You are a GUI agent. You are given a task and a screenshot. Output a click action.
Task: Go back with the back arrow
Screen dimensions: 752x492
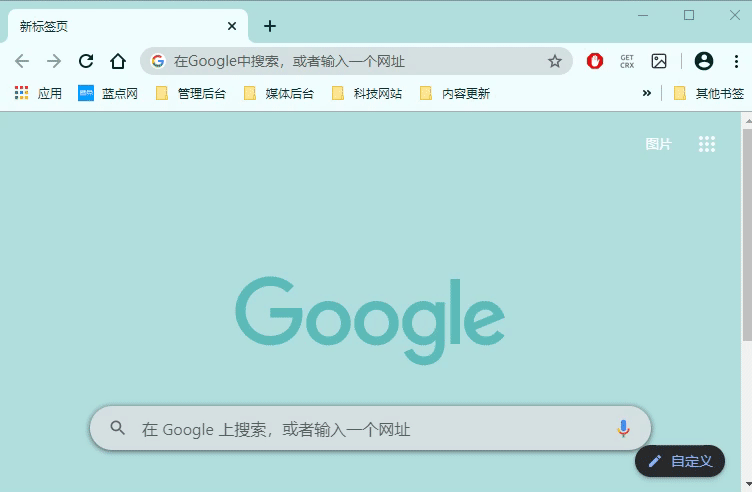point(22,61)
